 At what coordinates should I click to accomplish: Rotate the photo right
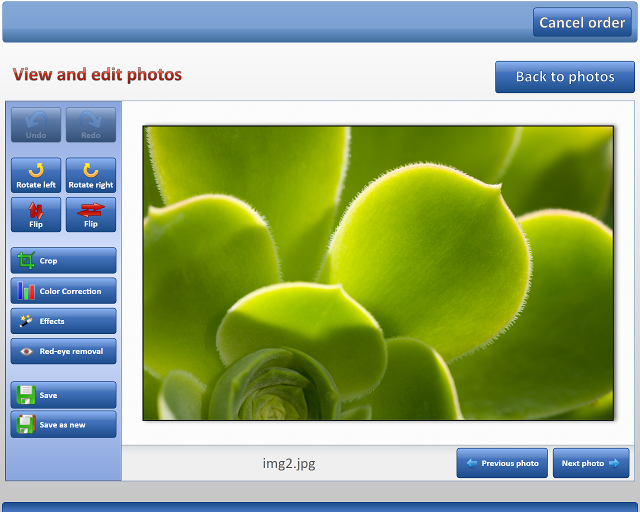tap(91, 175)
